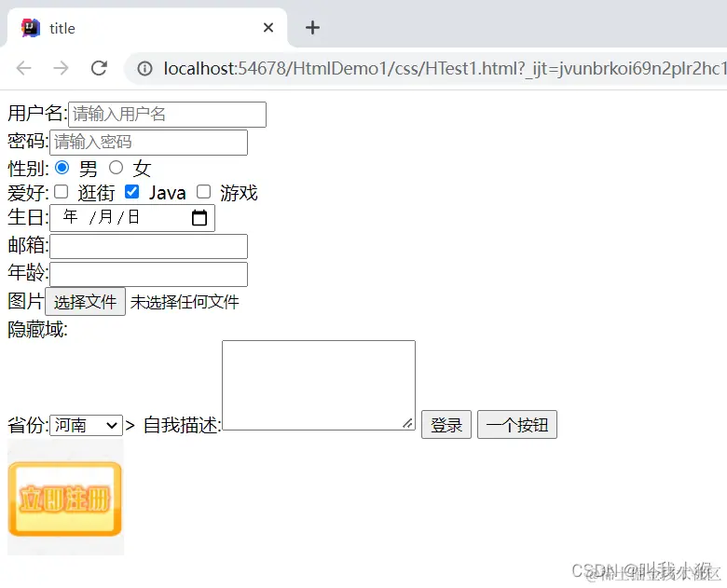Select the 女 radio button
The width and height of the screenshot is (727, 588).
(x=116, y=168)
